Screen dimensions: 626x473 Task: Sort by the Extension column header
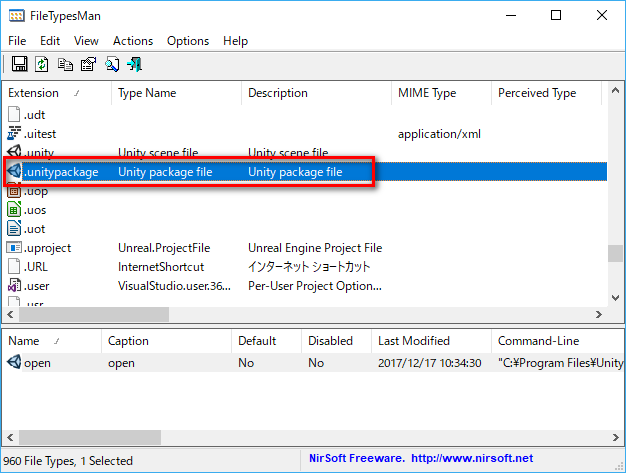[57, 93]
